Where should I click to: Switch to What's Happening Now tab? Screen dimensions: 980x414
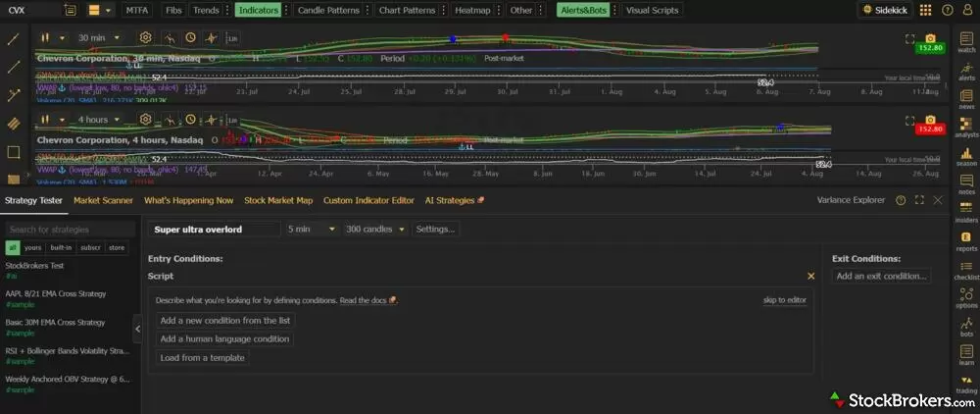pyautogui.click(x=189, y=200)
